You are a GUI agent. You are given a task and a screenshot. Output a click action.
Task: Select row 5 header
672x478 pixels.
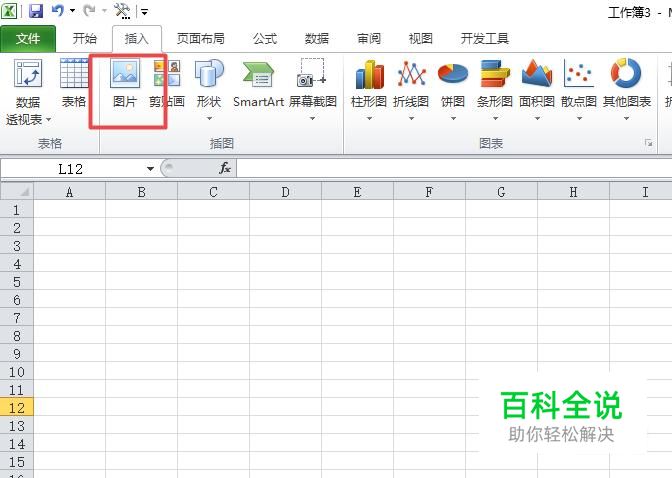coord(17,282)
